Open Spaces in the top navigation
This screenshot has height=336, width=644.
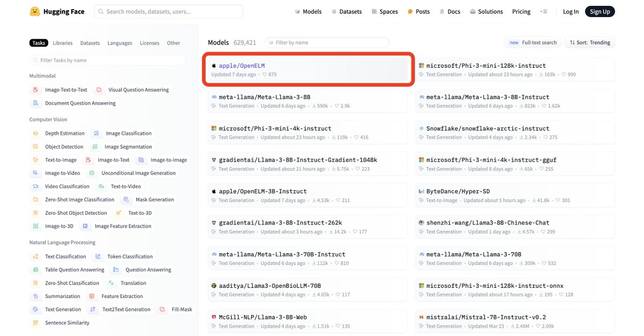[x=384, y=11]
